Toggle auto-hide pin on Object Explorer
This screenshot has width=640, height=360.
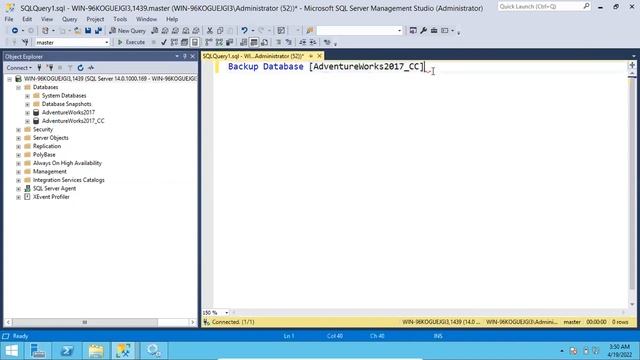click(x=184, y=56)
